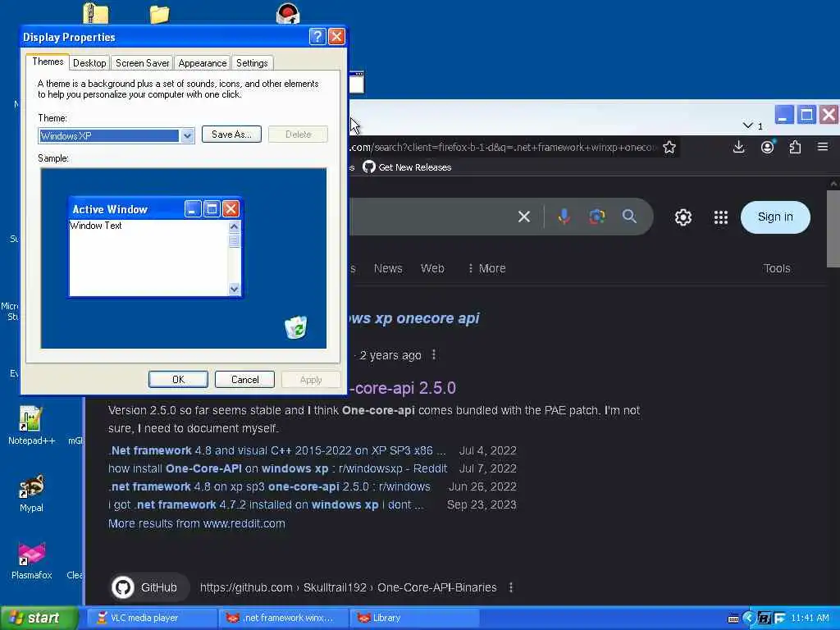
Task: Open 'i got .net framework 4.7.2' link
Action: coord(266,504)
